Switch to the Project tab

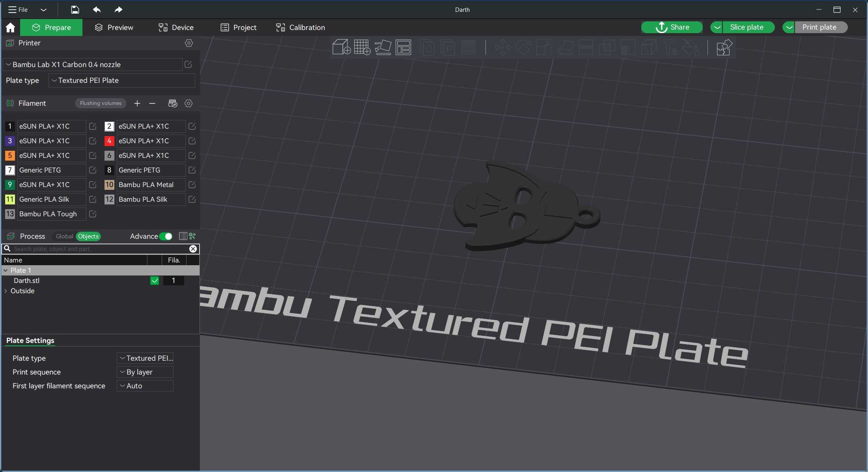(238, 27)
